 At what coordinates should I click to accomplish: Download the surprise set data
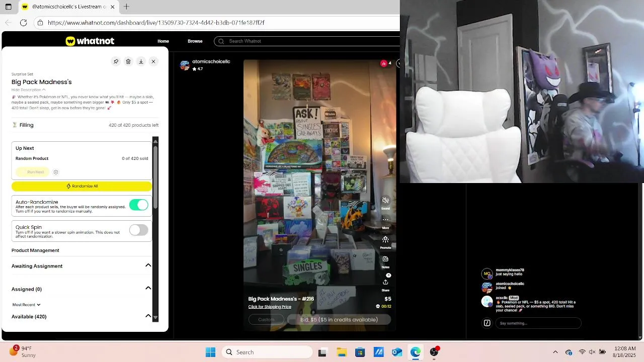click(141, 61)
